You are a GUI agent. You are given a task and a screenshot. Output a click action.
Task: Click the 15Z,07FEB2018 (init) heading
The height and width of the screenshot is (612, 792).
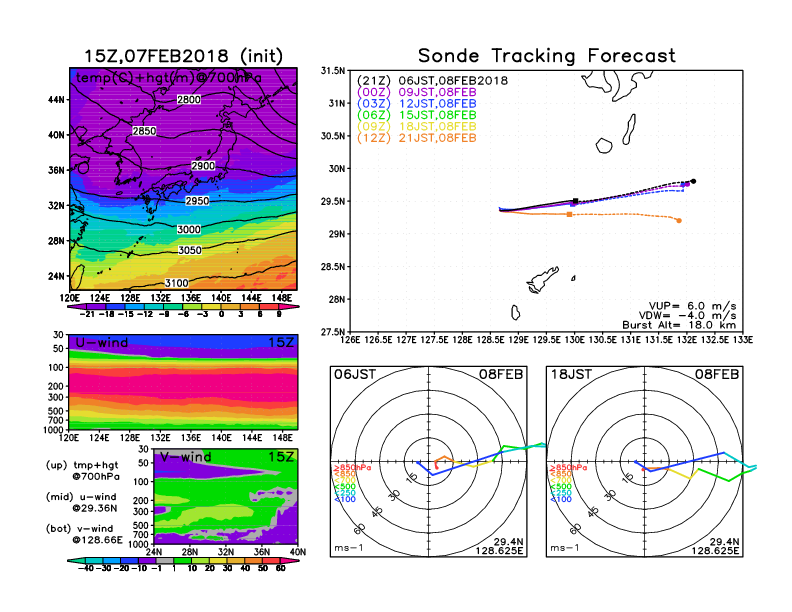pyautogui.click(x=183, y=55)
